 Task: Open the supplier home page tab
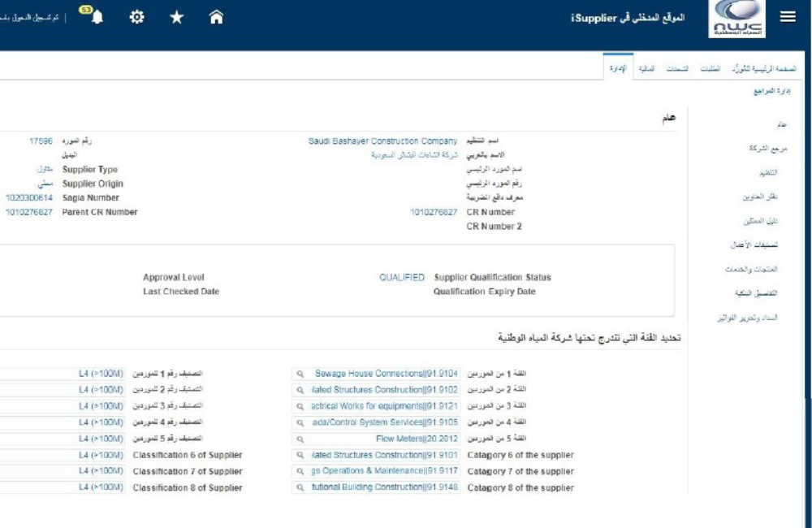764,68
